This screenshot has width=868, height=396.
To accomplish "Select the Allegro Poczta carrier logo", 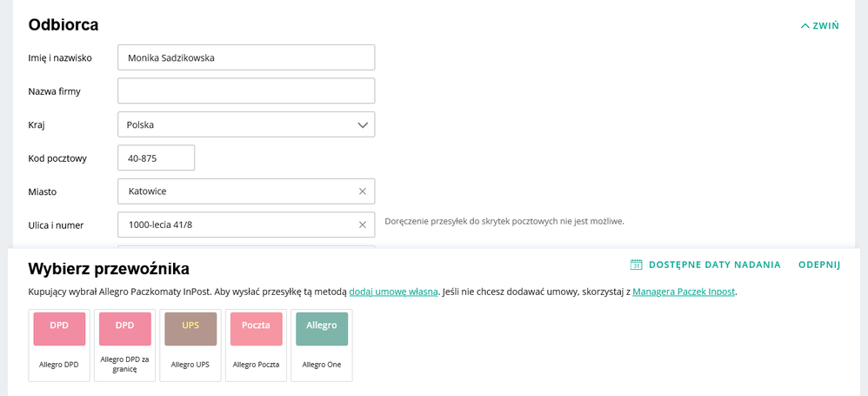I will click(256, 329).
